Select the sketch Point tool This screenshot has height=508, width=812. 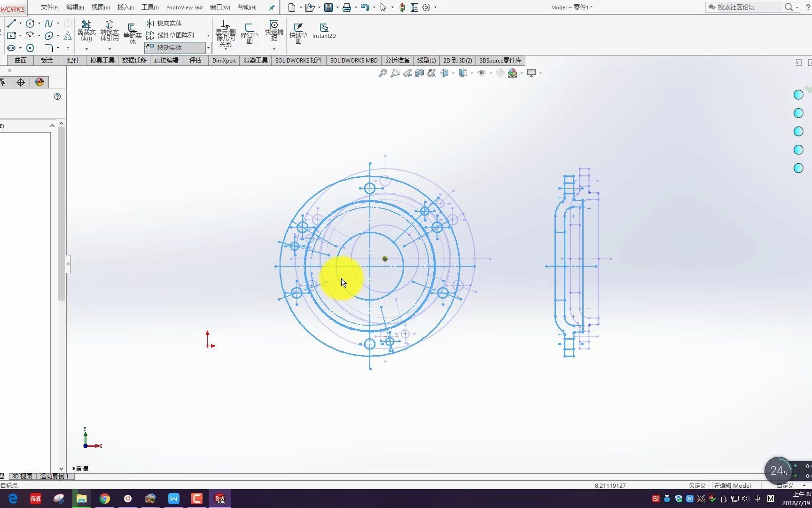[x=68, y=48]
